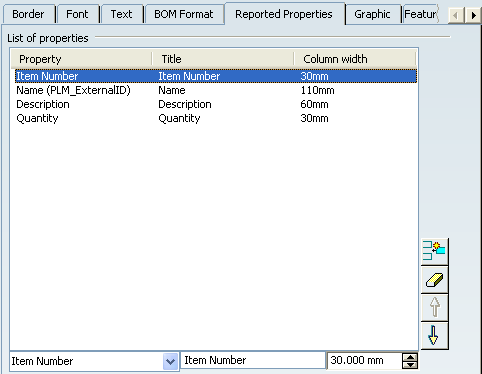Open the Item Number property dropdown
This screenshot has height=374, width=482.
click(170, 361)
